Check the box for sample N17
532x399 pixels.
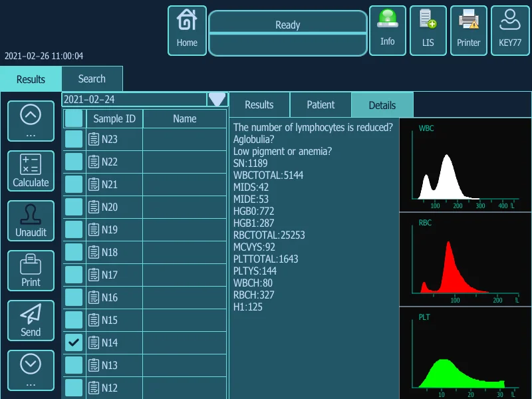pos(74,275)
